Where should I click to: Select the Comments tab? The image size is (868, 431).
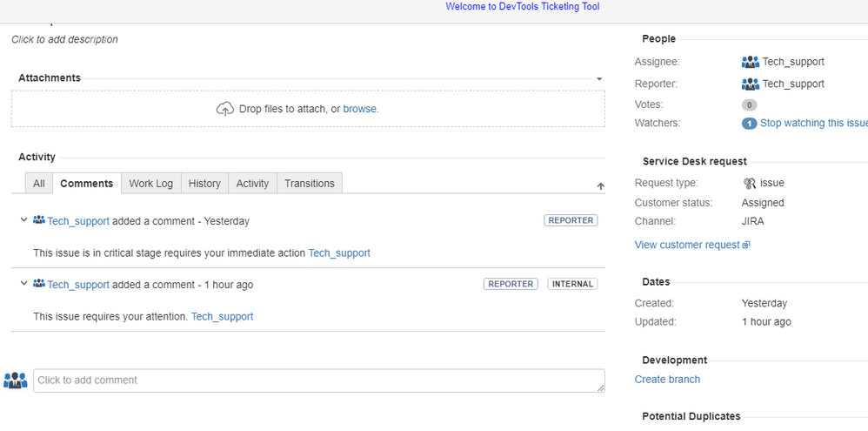pos(87,184)
